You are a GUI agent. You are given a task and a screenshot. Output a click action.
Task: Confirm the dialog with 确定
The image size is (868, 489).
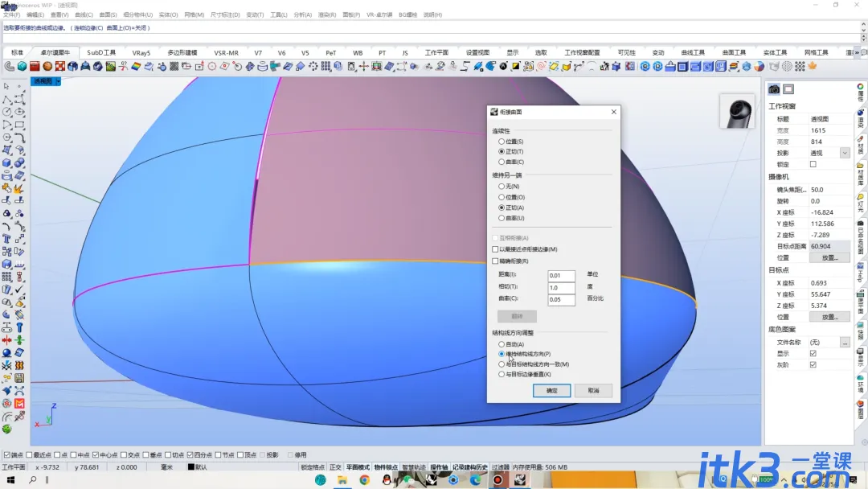(x=552, y=390)
